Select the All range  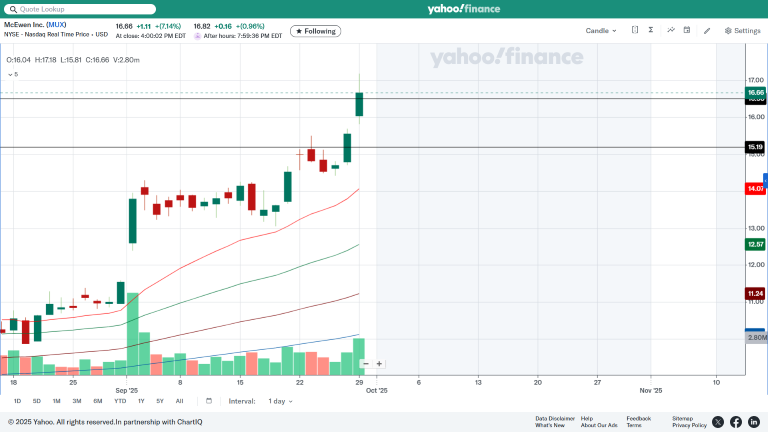(179, 401)
